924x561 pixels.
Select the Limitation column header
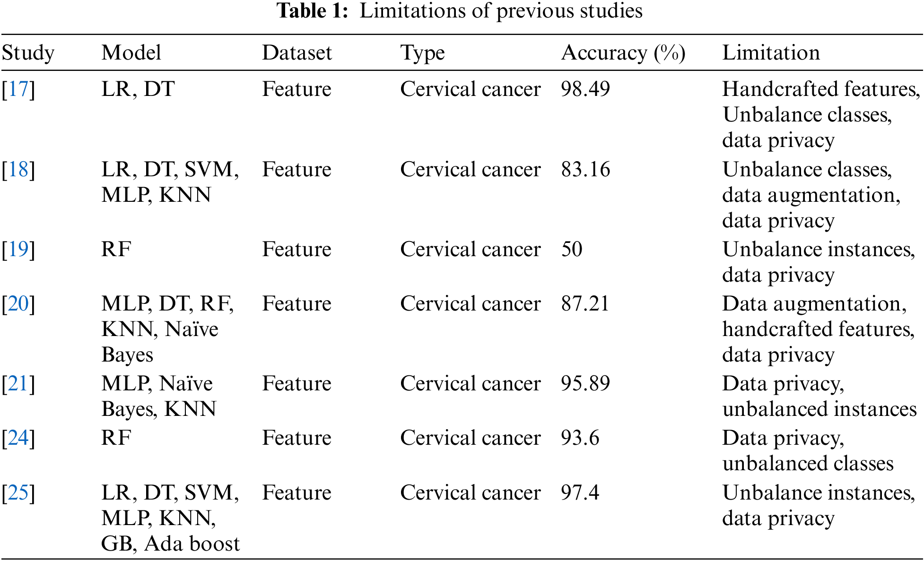(771, 53)
